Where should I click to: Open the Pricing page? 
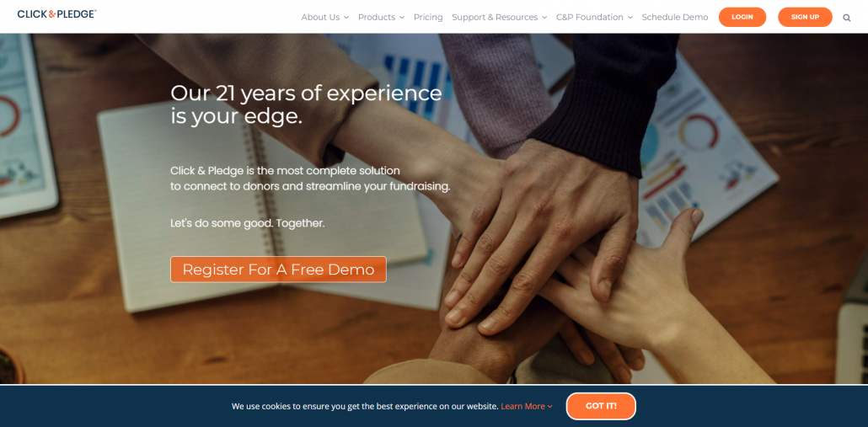pos(428,17)
